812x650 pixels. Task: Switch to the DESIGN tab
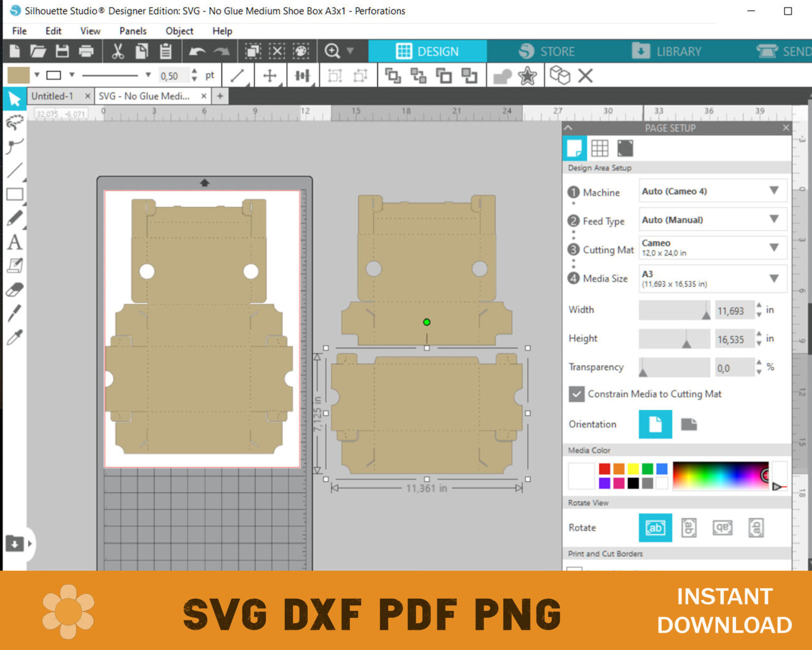(x=427, y=51)
